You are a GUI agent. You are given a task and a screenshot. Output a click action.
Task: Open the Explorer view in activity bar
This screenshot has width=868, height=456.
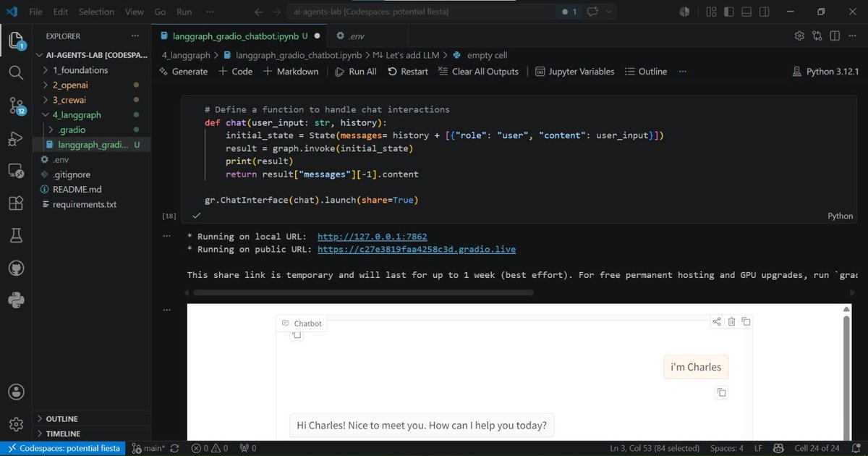16,39
